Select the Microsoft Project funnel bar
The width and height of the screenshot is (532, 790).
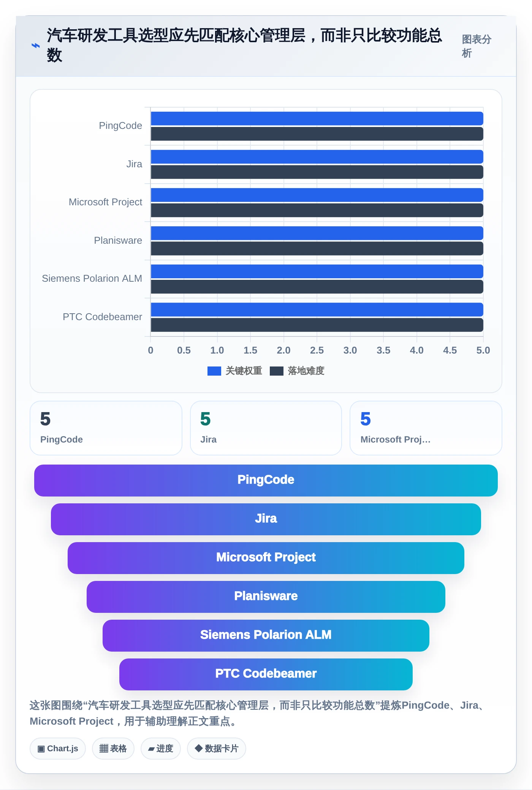(x=266, y=558)
